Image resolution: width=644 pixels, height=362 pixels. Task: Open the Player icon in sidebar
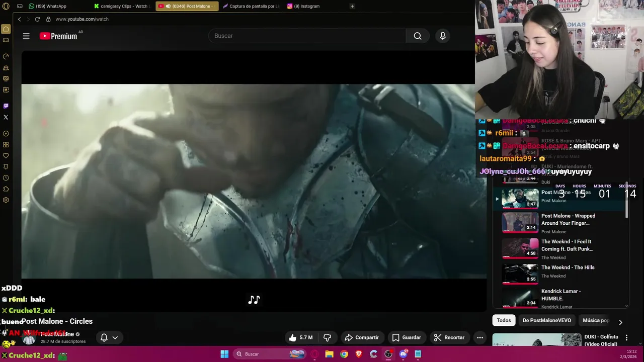pyautogui.click(x=6, y=134)
